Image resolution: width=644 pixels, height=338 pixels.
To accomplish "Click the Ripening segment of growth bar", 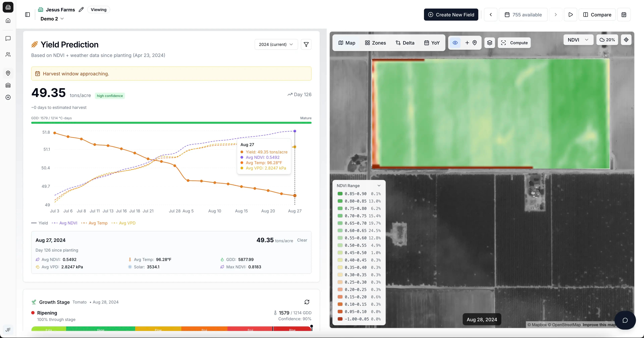I will (x=292, y=329).
